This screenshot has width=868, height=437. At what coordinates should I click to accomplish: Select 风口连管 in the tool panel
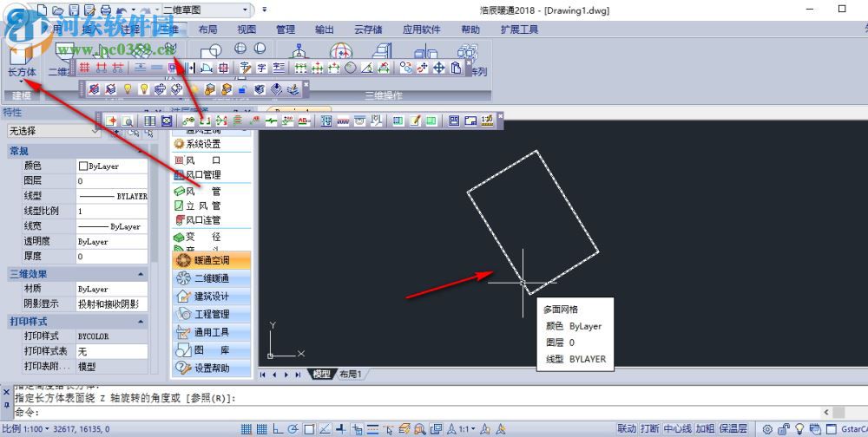pyautogui.click(x=197, y=220)
